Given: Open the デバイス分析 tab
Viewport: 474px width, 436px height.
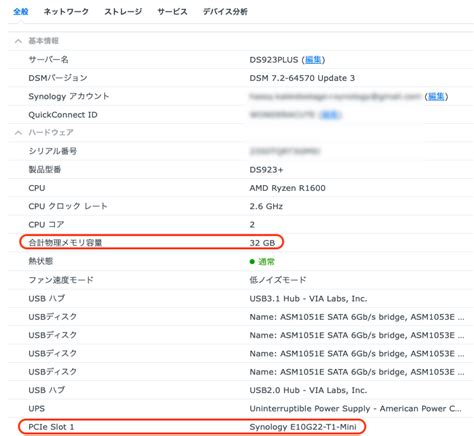Looking at the screenshot, I should coord(225,12).
